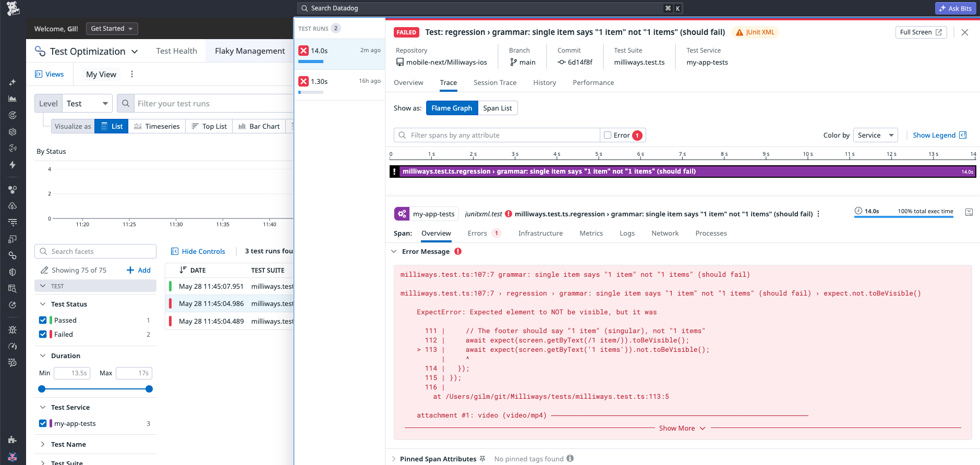The image size is (980, 465).
Task: Switch trace view to Span List
Action: tap(498, 108)
